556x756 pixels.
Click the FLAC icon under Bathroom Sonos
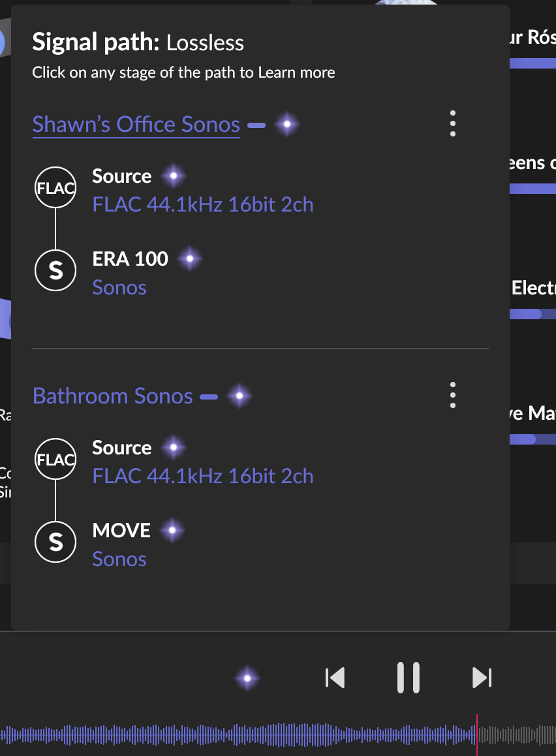point(55,460)
